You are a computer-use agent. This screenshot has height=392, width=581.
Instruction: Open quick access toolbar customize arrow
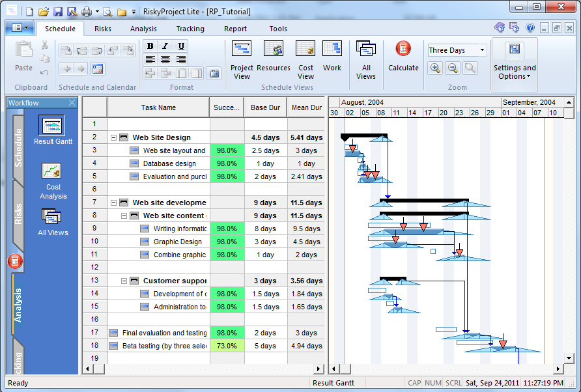134,12
